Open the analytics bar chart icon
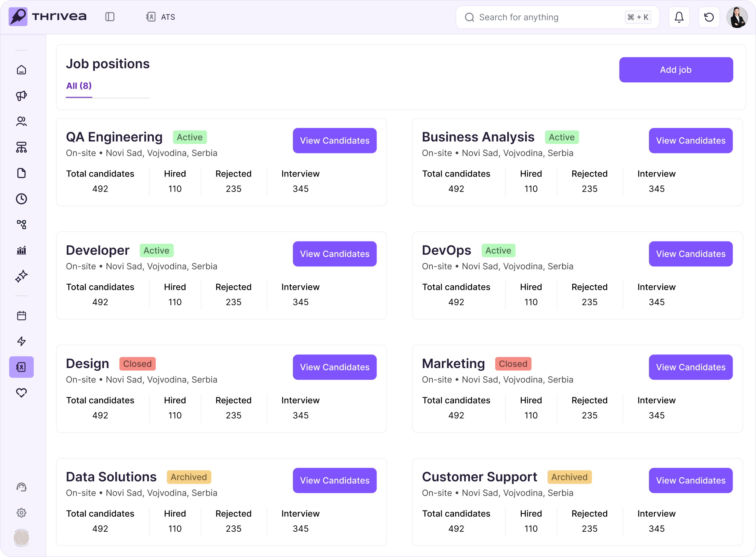The height and width of the screenshot is (557, 756). 22,250
